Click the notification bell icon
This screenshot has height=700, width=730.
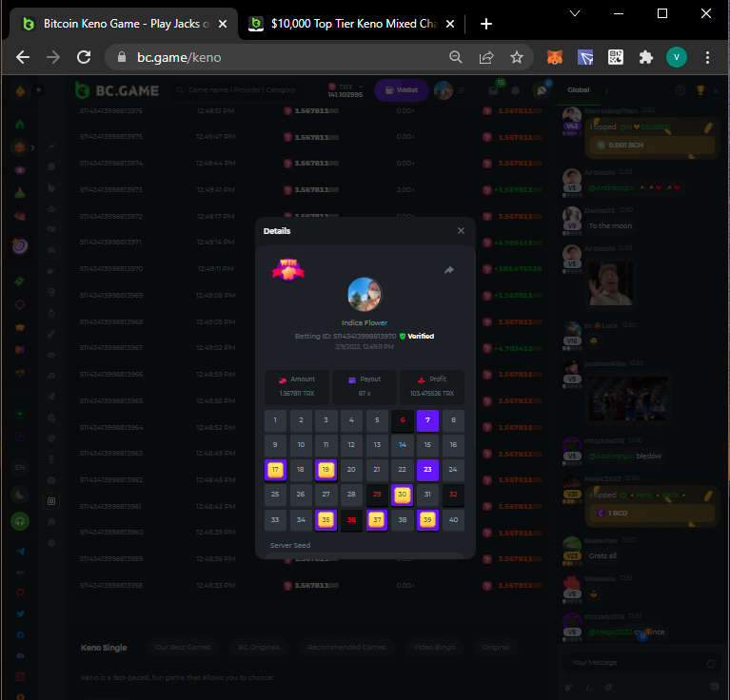click(516, 90)
